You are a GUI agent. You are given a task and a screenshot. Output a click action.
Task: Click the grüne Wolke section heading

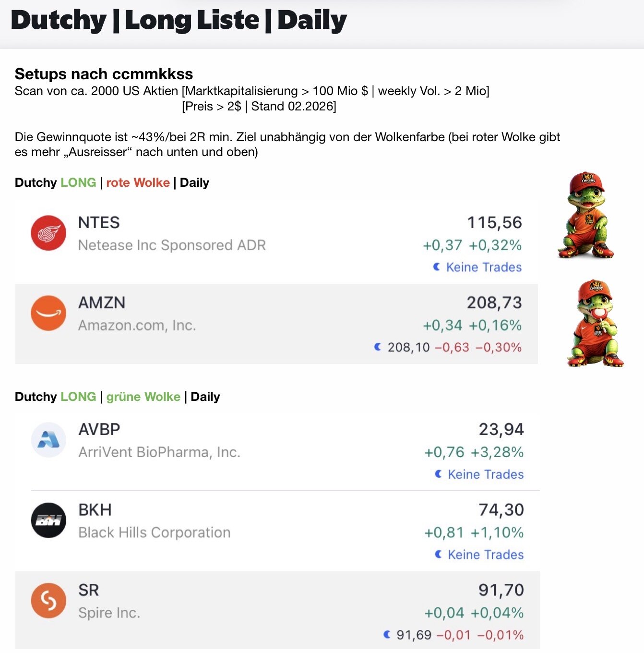point(143,397)
